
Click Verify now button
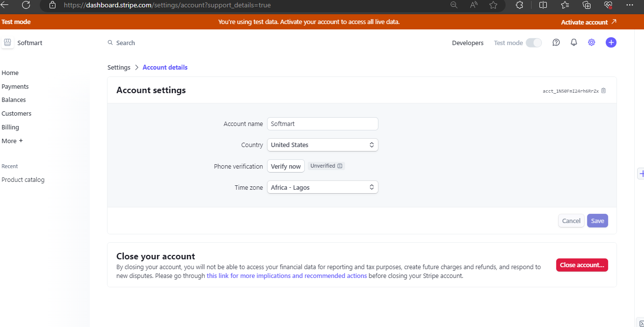click(x=286, y=166)
